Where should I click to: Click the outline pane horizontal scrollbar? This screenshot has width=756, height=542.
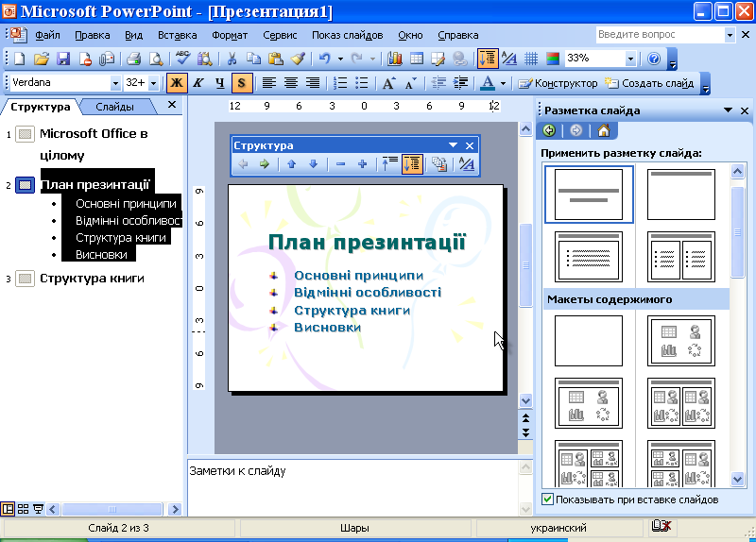[113, 509]
